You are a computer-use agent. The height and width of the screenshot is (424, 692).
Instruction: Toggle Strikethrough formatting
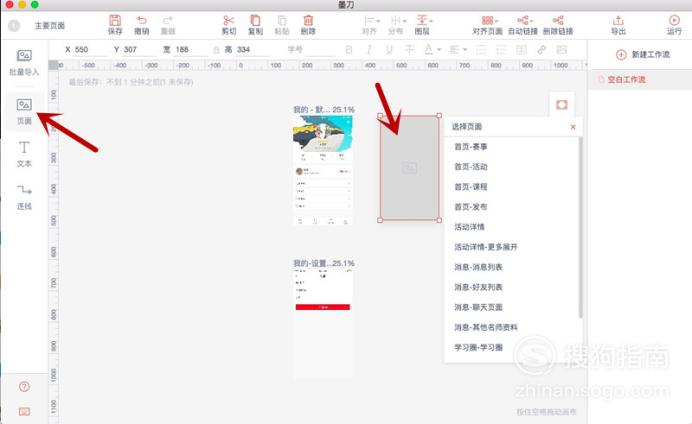click(x=410, y=50)
